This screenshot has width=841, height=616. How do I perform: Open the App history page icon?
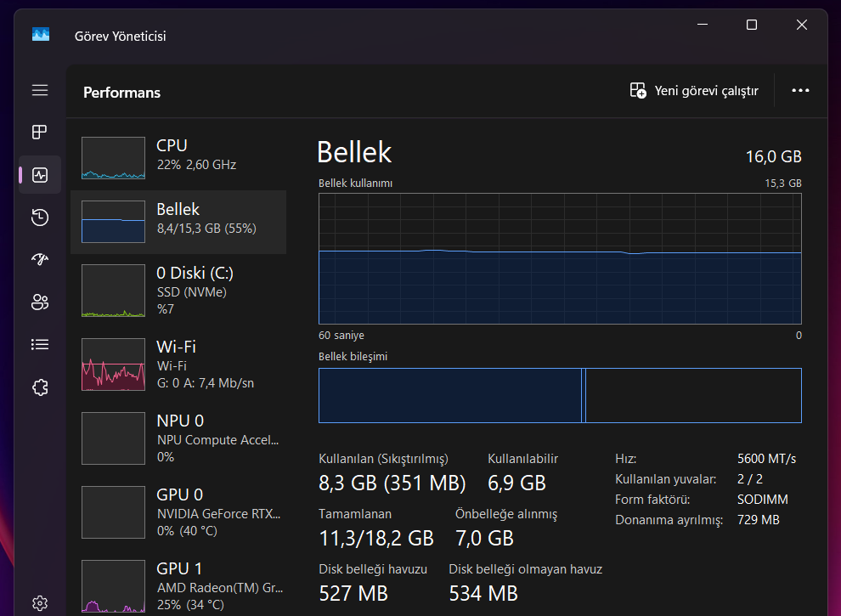pos(40,218)
